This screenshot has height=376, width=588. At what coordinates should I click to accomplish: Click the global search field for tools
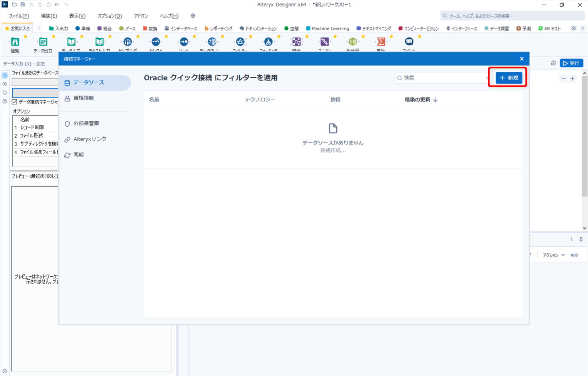coord(512,16)
